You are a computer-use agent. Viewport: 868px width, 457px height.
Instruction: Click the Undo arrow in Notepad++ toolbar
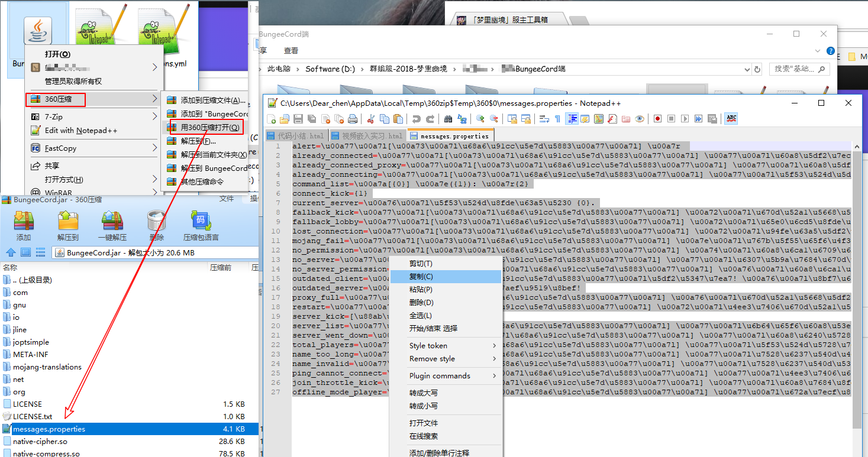coord(416,119)
